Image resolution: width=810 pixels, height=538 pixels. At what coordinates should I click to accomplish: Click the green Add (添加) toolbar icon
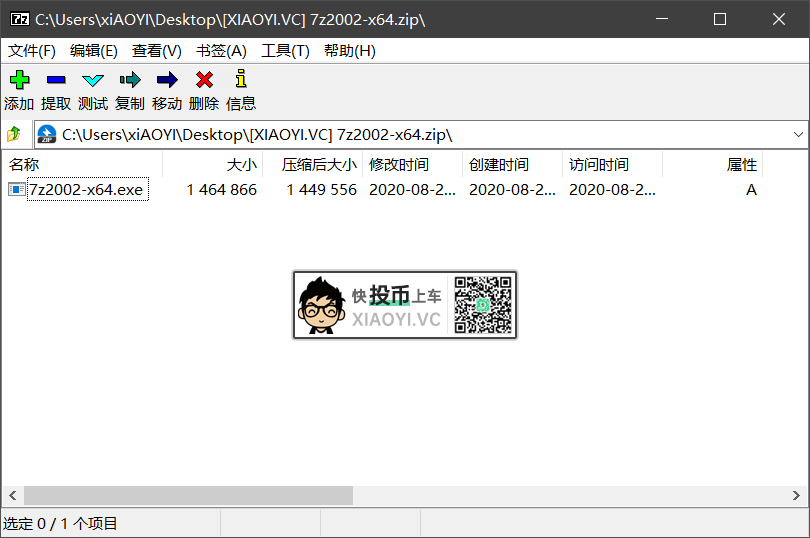(20, 80)
